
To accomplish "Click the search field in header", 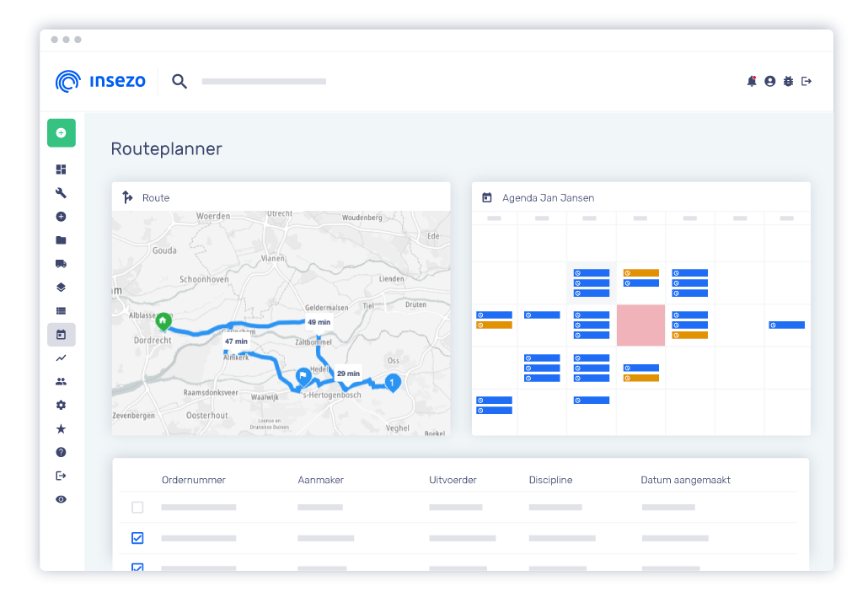I will (264, 82).
